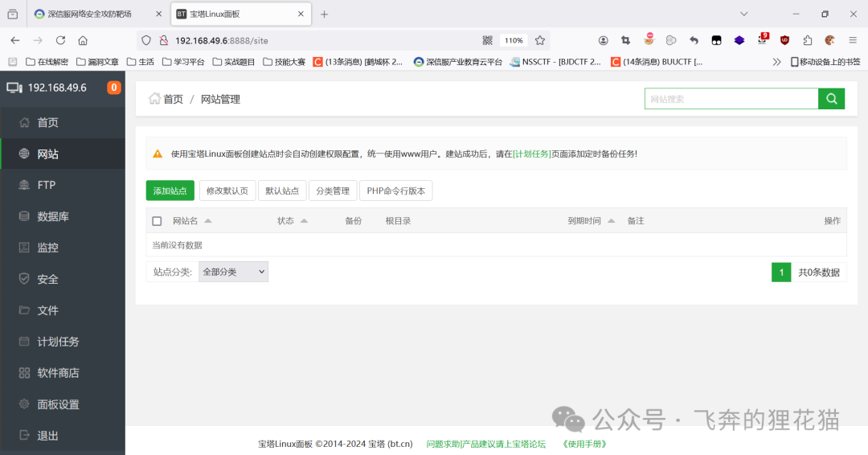Click the 192.168.49.6 server label in sidebar
Screen dimensions: 868x455
[x=57, y=88]
